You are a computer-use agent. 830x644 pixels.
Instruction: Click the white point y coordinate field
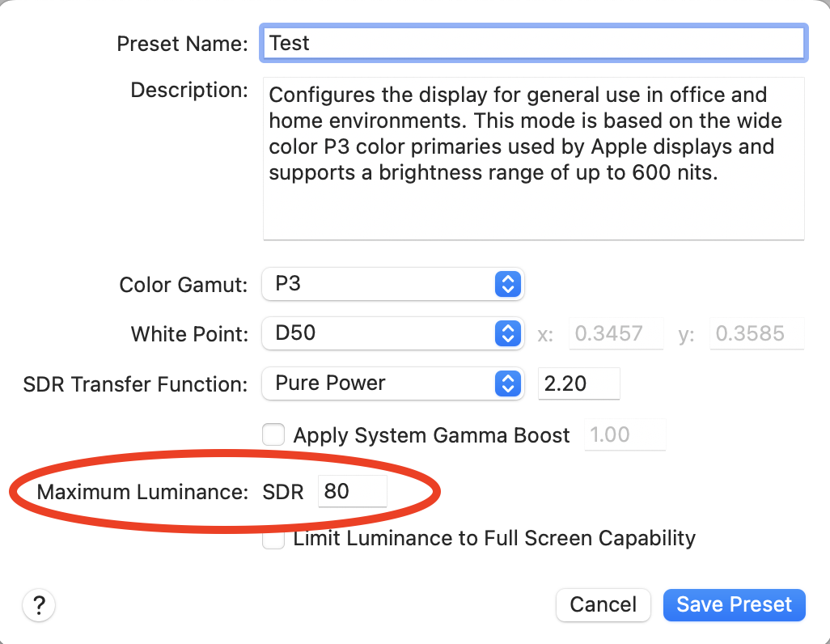(x=756, y=333)
